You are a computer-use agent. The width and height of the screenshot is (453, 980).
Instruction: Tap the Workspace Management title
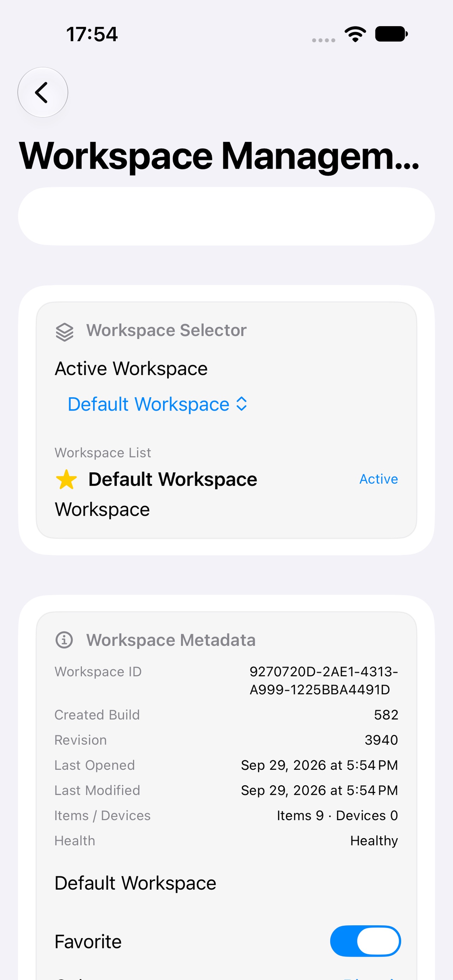point(219,156)
